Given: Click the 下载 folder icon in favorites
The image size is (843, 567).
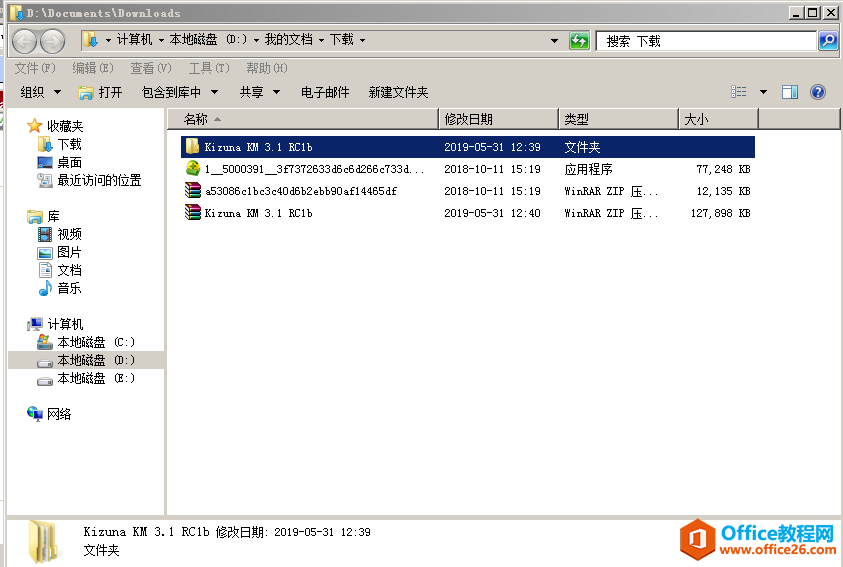Looking at the screenshot, I should click(x=45, y=144).
